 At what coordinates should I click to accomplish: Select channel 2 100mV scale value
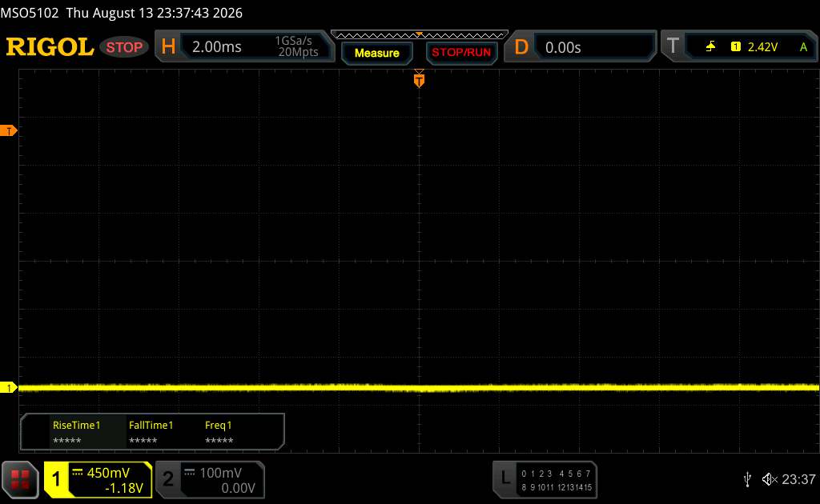tap(221, 473)
